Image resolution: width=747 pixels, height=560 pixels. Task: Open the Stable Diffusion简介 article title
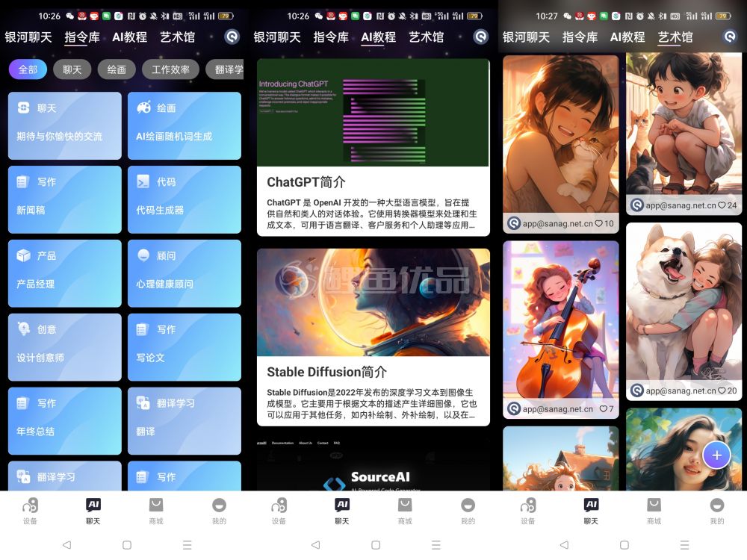(x=327, y=372)
